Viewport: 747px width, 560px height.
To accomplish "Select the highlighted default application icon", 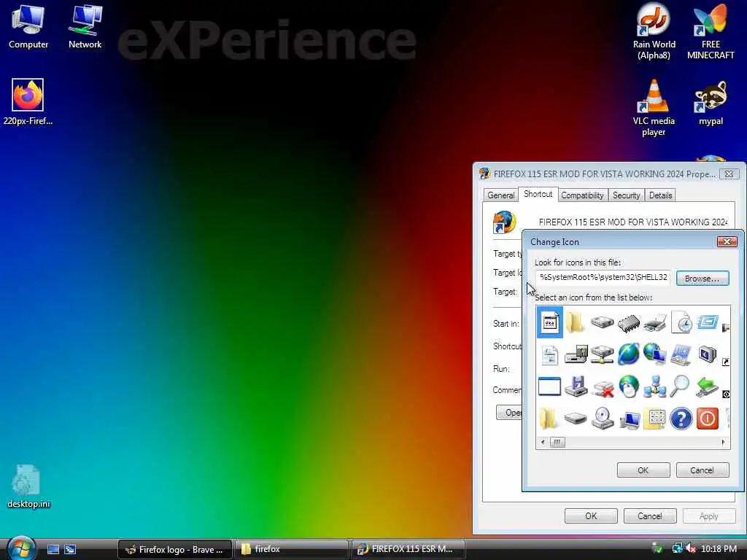I will (550, 322).
